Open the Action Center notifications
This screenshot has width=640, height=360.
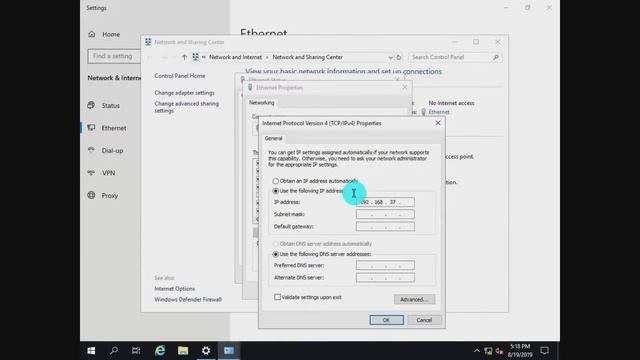544,351
